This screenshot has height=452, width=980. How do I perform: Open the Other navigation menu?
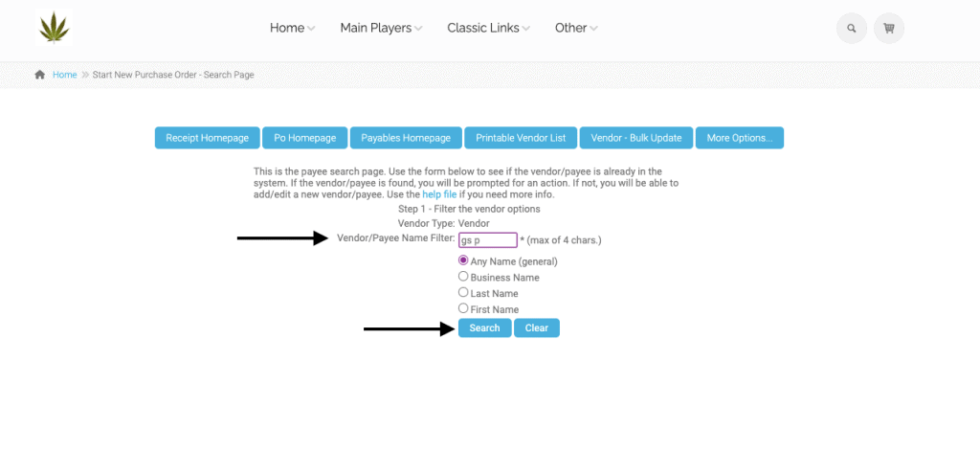click(570, 28)
